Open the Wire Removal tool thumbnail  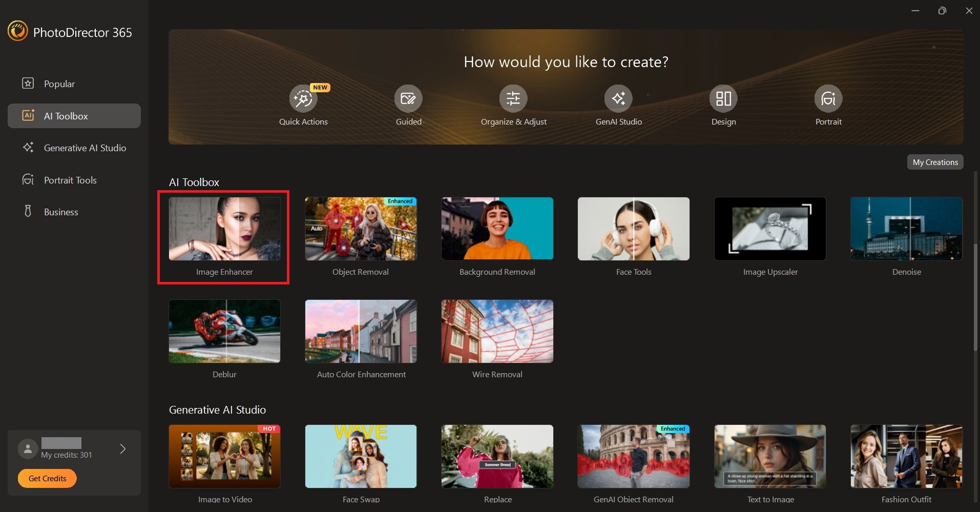(x=497, y=331)
